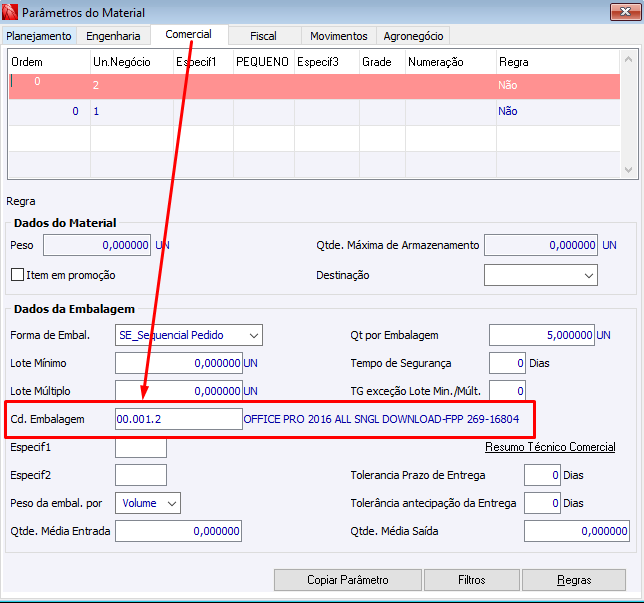Click the grid scroll down arrow
The image size is (644, 603).
pyautogui.click(x=628, y=169)
